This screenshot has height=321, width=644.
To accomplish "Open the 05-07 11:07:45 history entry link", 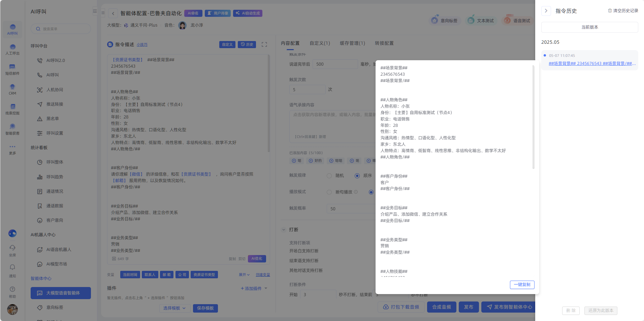I will click(x=592, y=64).
